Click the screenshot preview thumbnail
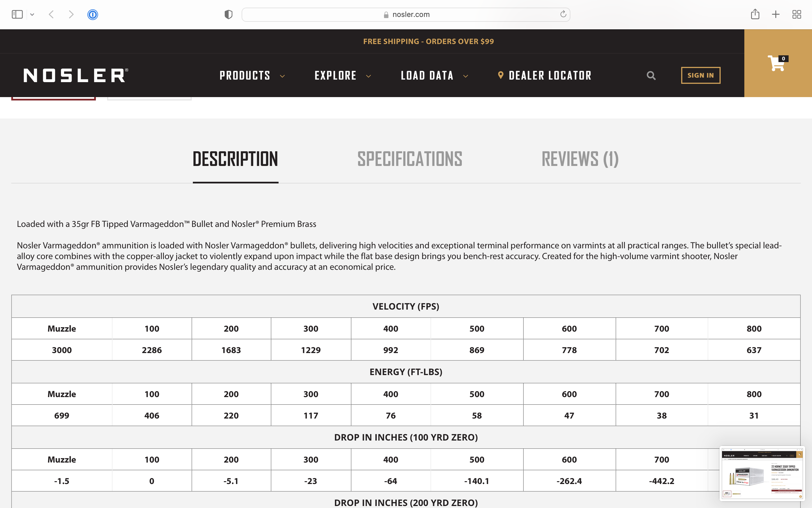The height and width of the screenshot is (508, 812). (762, 473)
